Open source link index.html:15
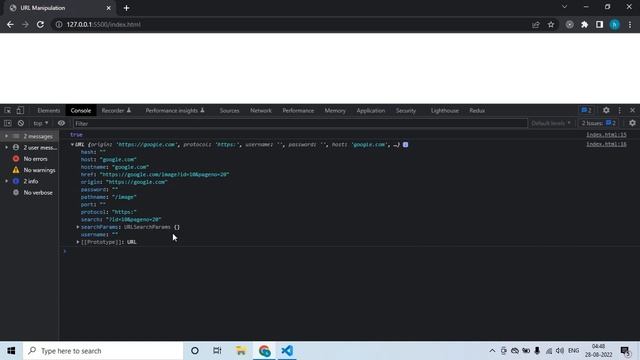The image size is (640, 360). (606, 135)
